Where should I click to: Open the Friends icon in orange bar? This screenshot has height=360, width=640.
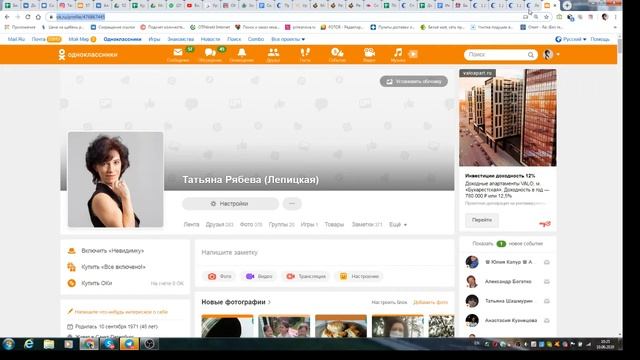[273, 52]
